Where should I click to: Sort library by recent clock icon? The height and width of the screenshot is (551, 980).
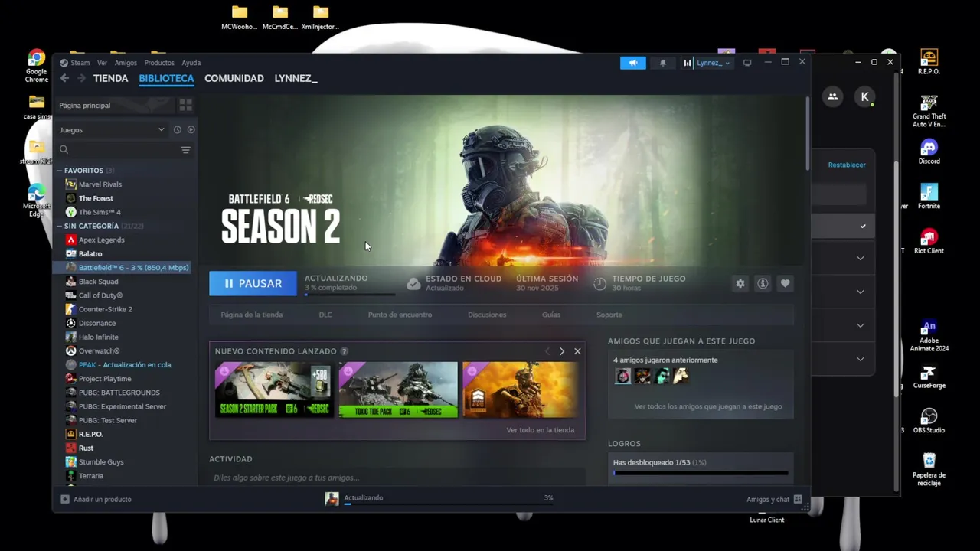[x=177, y=130]
